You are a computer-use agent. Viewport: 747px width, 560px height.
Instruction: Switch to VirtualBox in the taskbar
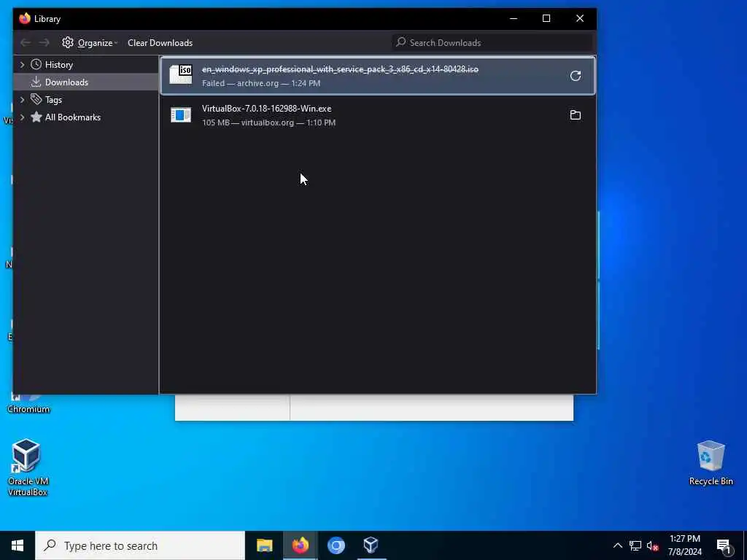(x=371, y=545)
